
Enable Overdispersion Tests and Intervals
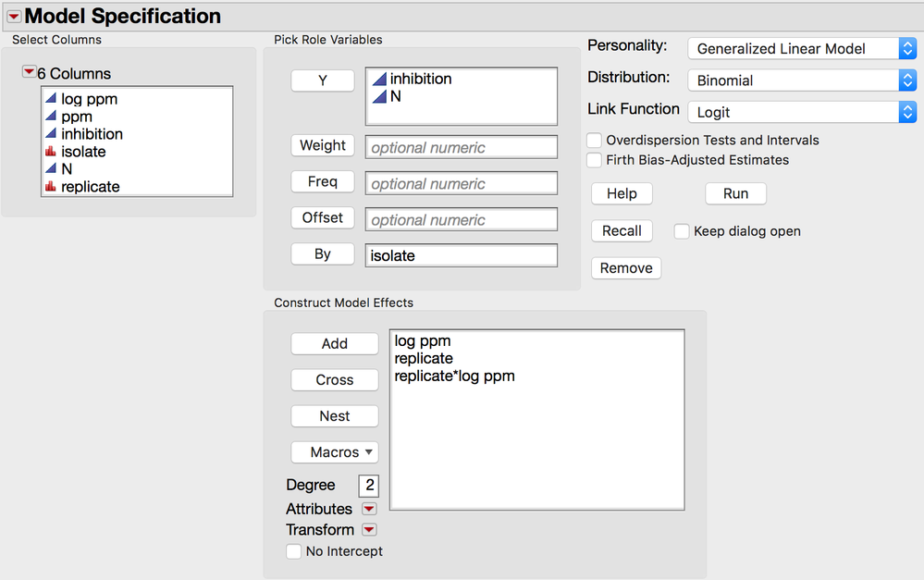594,141
